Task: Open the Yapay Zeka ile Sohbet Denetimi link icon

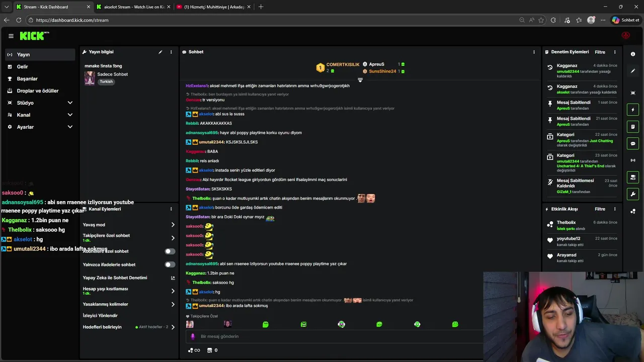Action: 173,278
